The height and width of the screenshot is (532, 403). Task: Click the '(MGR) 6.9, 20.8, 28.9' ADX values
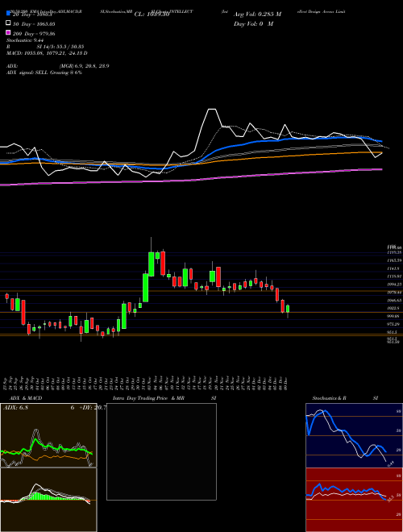coord(84,66)
